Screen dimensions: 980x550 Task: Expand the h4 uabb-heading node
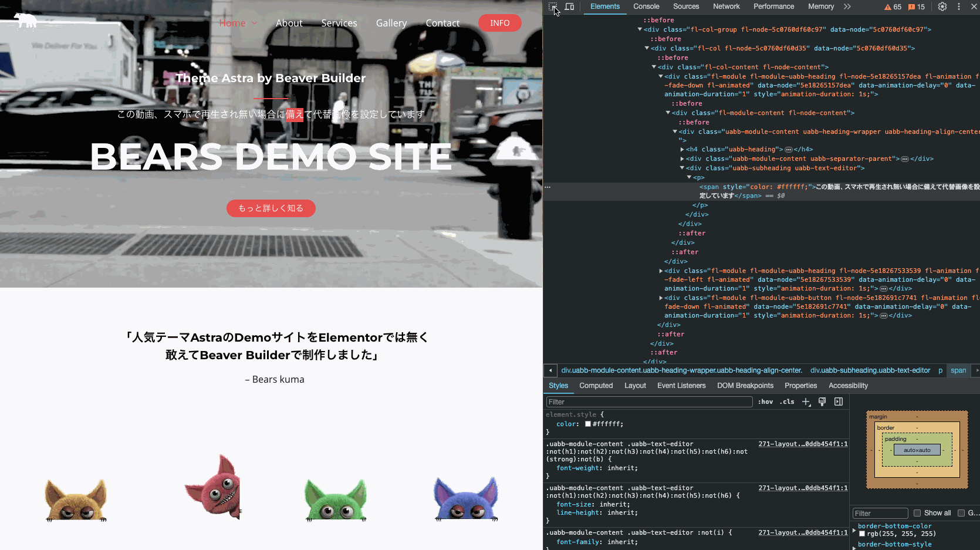(x=682, y=150)
